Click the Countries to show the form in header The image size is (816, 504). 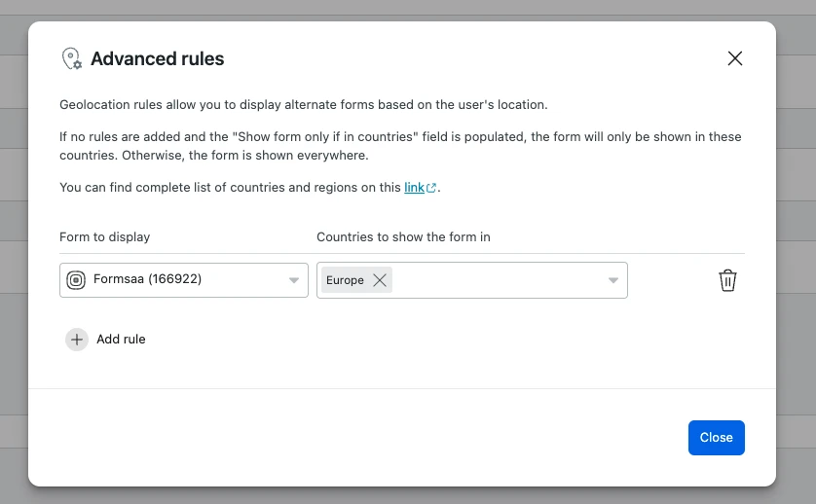(x=403, y=236)
